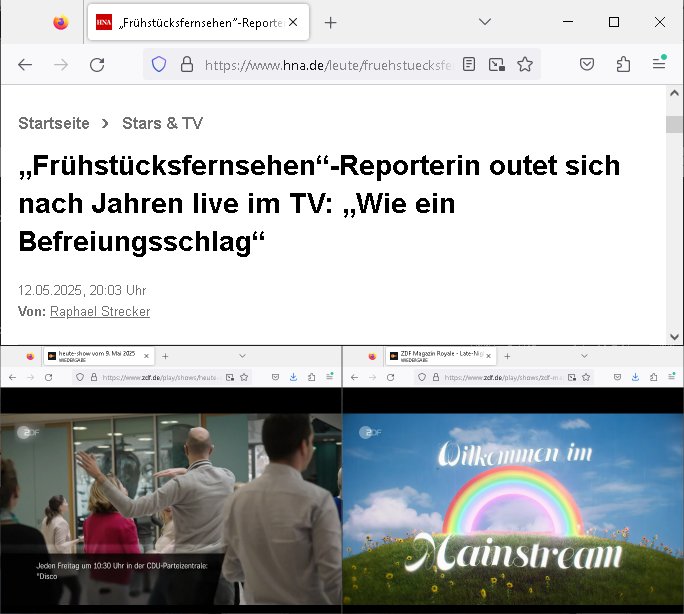The image size is (684, 614).
Task: Click the padlock icon beside hna.de URL
Action: 185,65
